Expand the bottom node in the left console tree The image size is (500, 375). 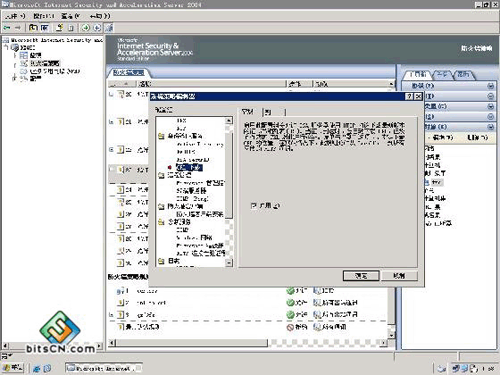(x=14, y=79)
